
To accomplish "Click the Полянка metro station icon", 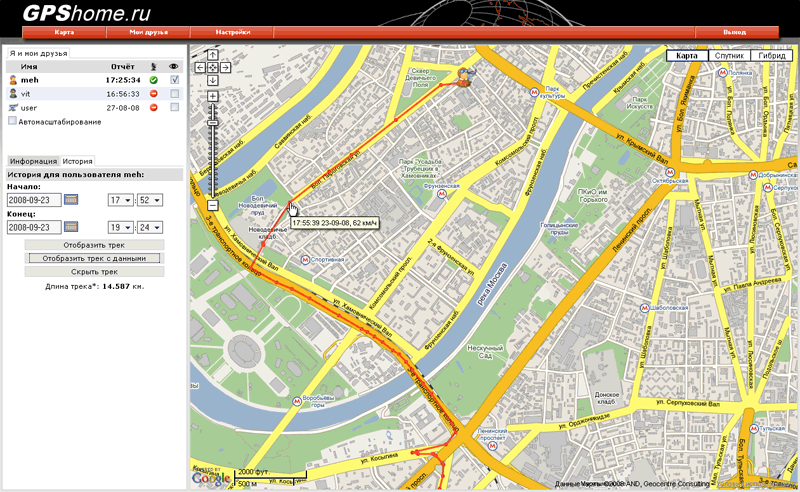I will [x=722, y=73].
